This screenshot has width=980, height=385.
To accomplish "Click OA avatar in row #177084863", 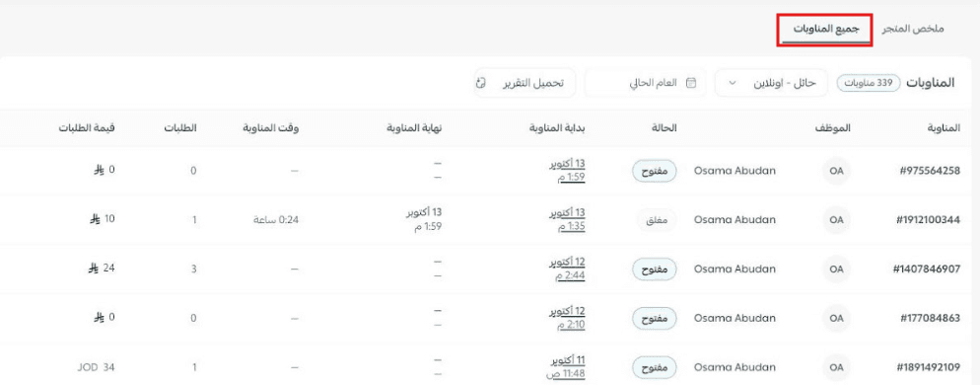I will 836,318.
